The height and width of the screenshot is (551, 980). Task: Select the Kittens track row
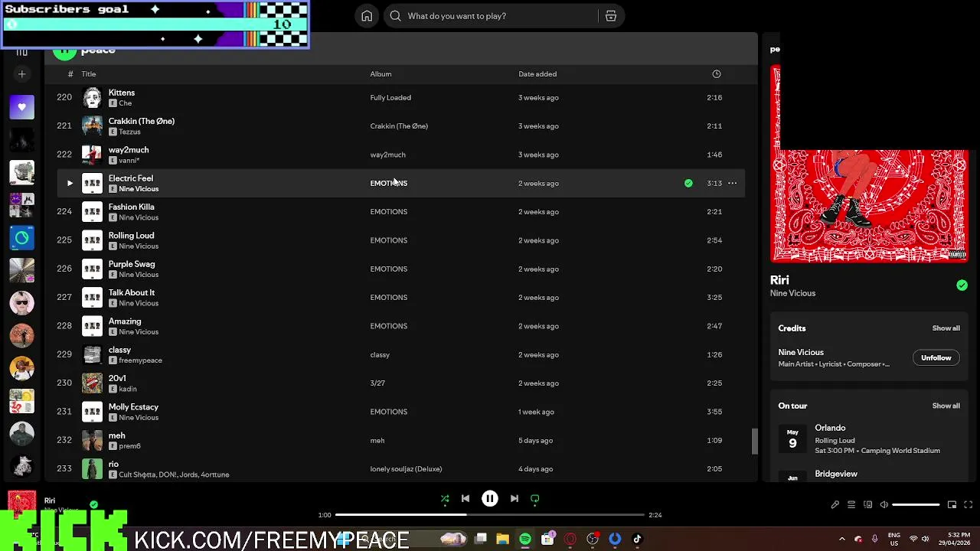click(x=400, y=98)
